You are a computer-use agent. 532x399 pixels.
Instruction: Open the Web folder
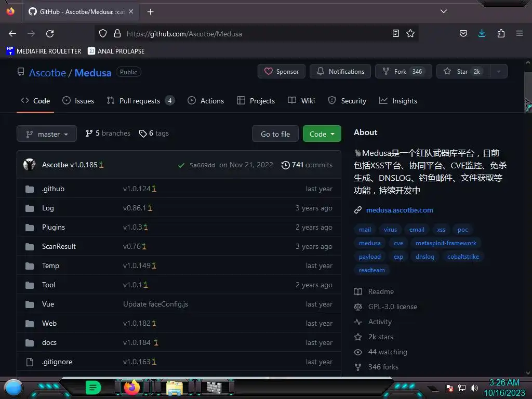[49, 323]
